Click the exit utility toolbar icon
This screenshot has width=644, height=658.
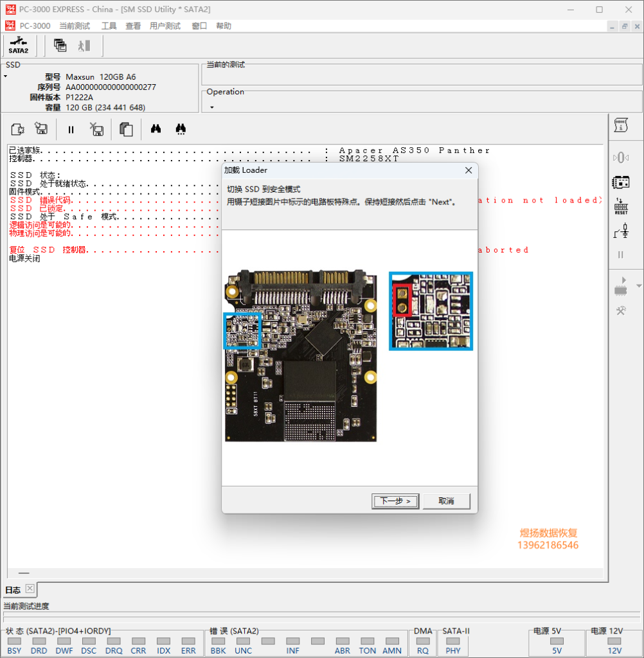pos(84,46)
